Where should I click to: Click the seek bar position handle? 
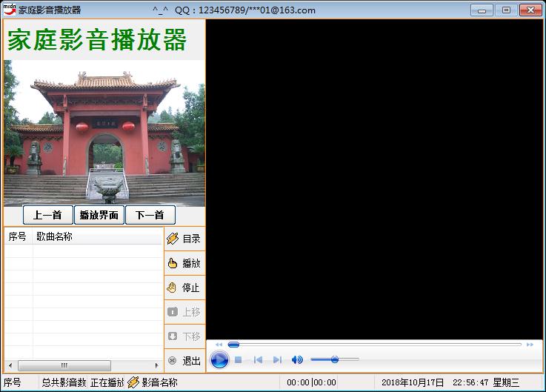pos(233,345)
